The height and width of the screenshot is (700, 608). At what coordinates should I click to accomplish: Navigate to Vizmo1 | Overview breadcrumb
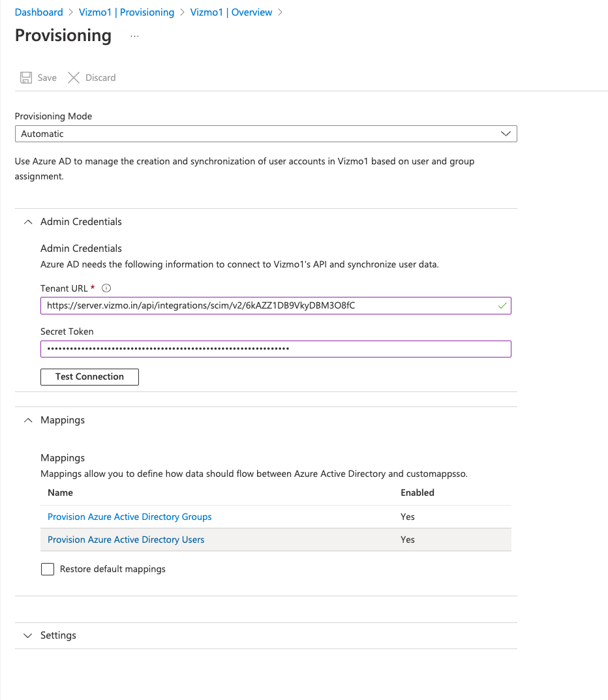[x=231, y=12]
